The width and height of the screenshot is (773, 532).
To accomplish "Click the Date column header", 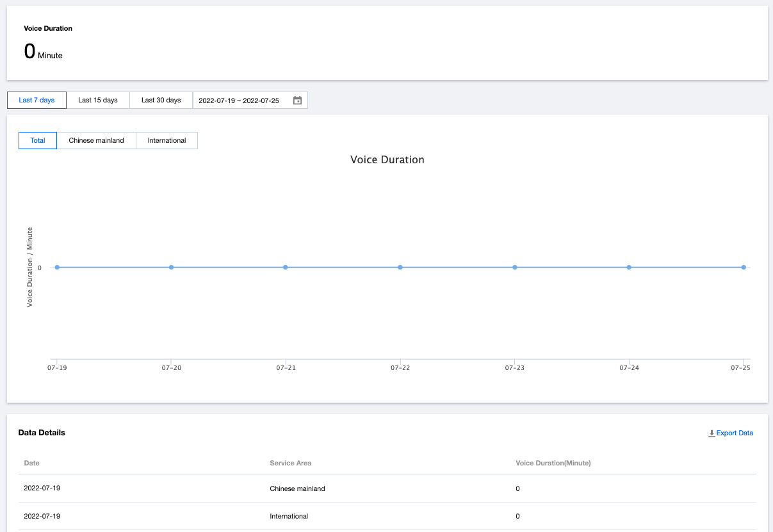I will [x=31, y=463].
